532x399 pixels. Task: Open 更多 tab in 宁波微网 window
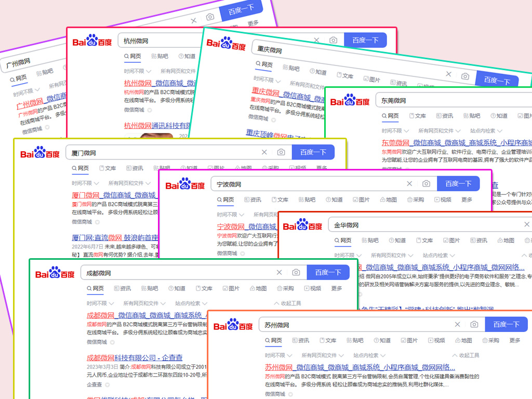coord(467,200)
